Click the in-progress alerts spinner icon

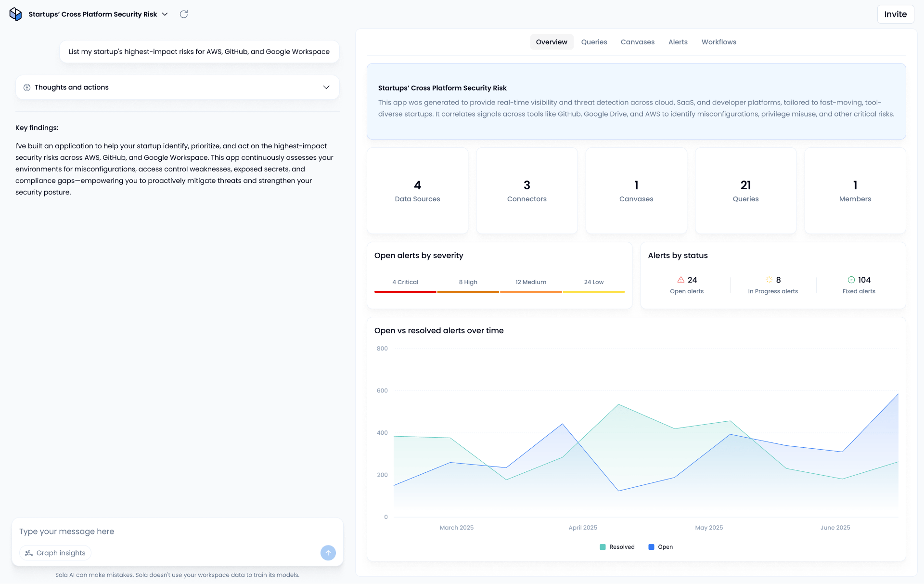point(769,280)
